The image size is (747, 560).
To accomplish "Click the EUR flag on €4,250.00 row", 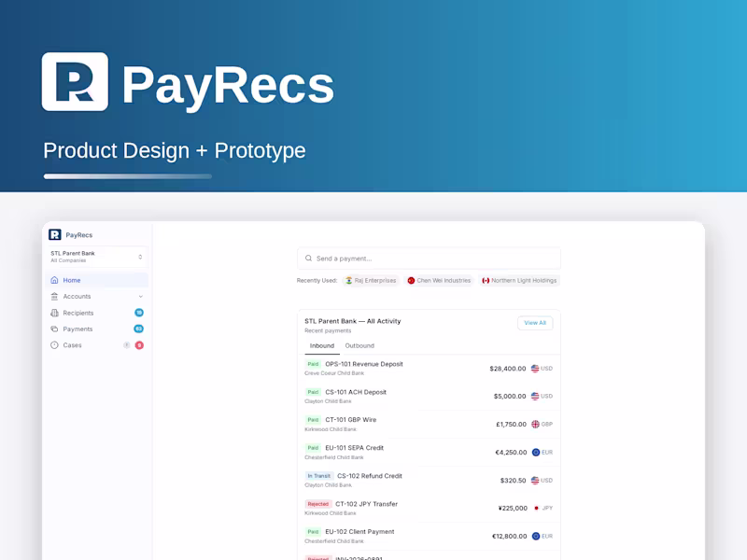I will (x=536, y=453).
